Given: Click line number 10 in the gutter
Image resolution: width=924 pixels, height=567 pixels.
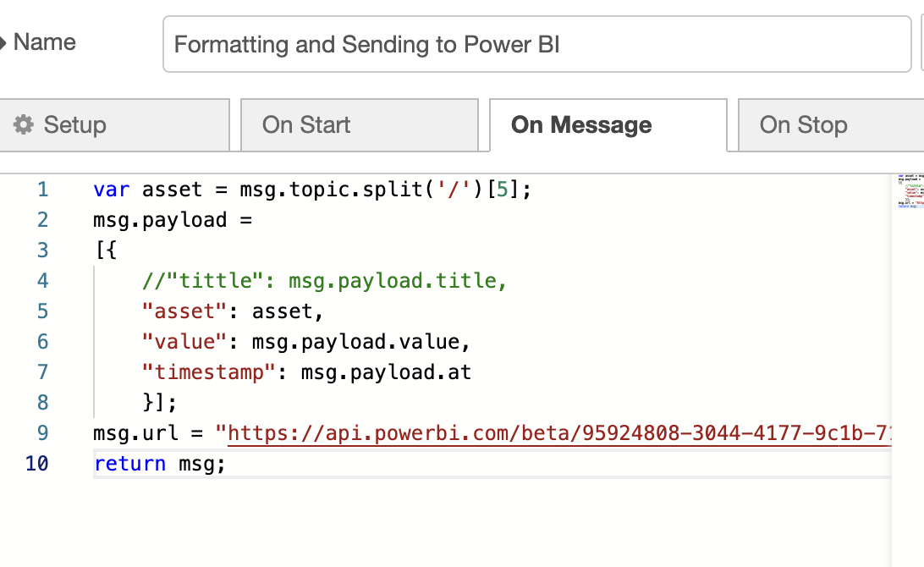Looking at the screenshot, I should click(37, 464).
